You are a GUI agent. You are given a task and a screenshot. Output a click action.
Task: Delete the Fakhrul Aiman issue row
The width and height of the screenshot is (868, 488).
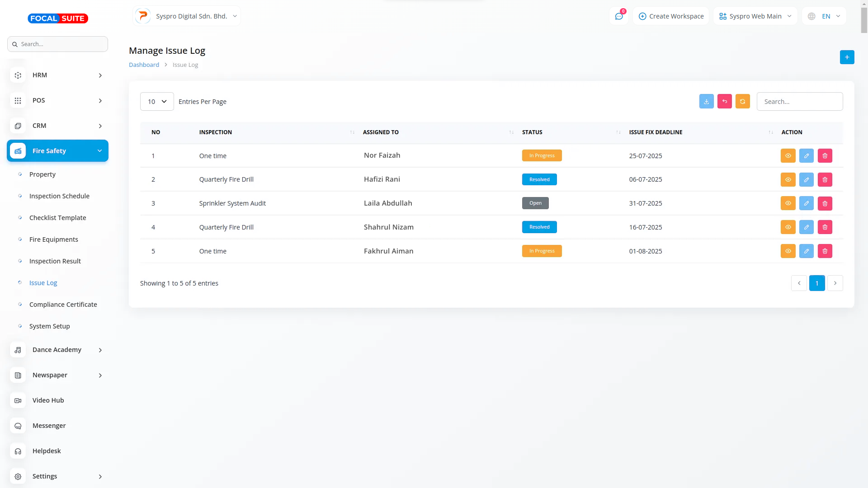(x=825, y=251)
